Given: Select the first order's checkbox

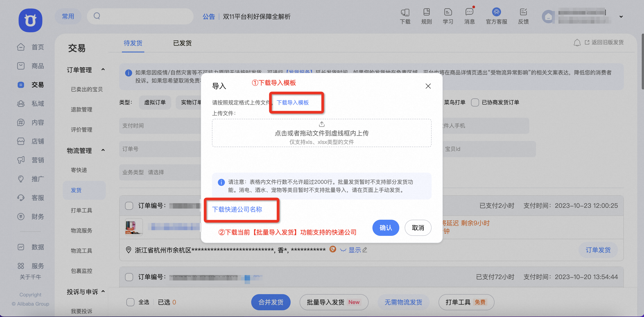Looking at the screenshot, I should [x=129, y=206].
